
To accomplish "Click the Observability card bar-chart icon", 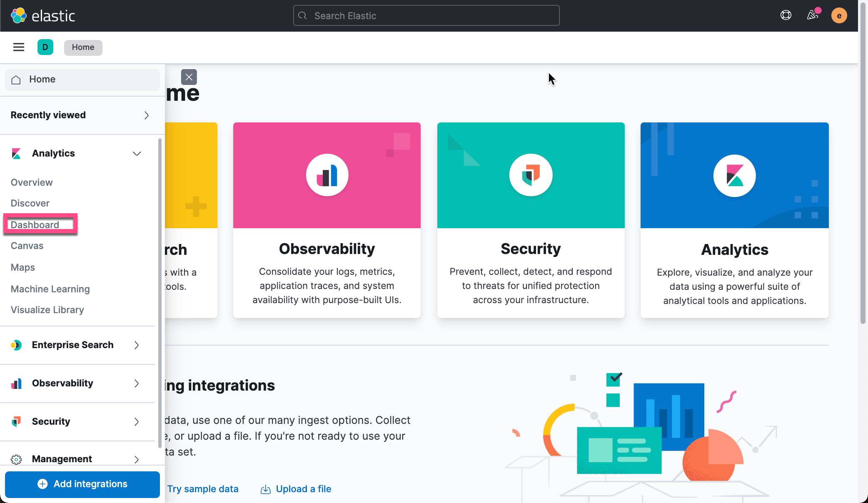I will (x=327, y=175).
